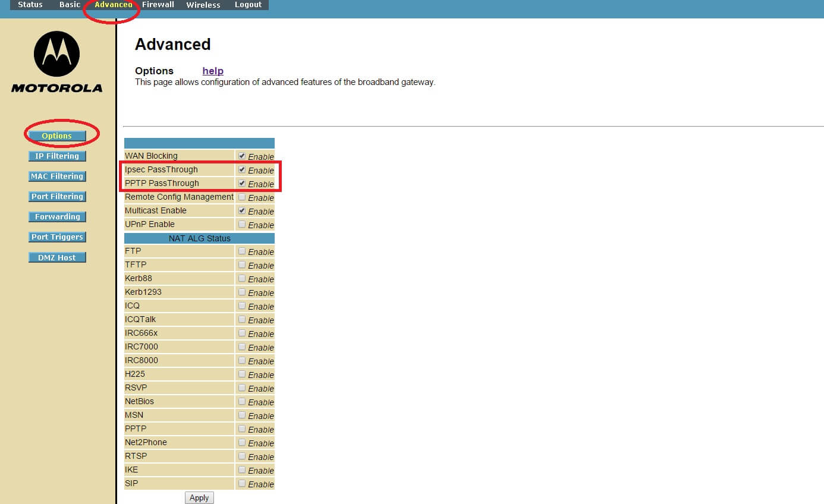Image resolution: width=824 pixels, height=504 pixels.
Task: Click the Advanced page heading
Action: pyautogui.click(x=173, y=45)
